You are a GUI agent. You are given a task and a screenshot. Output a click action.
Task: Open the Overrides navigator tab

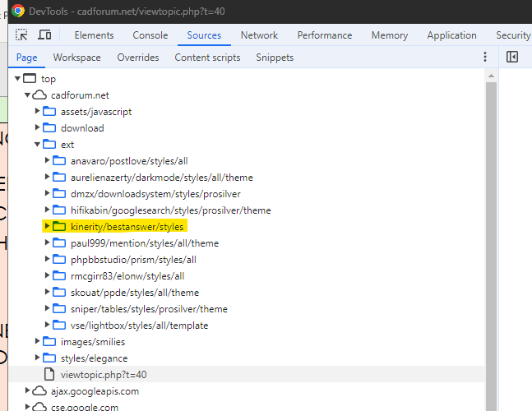pyautogui.click(x=138, y=58)
